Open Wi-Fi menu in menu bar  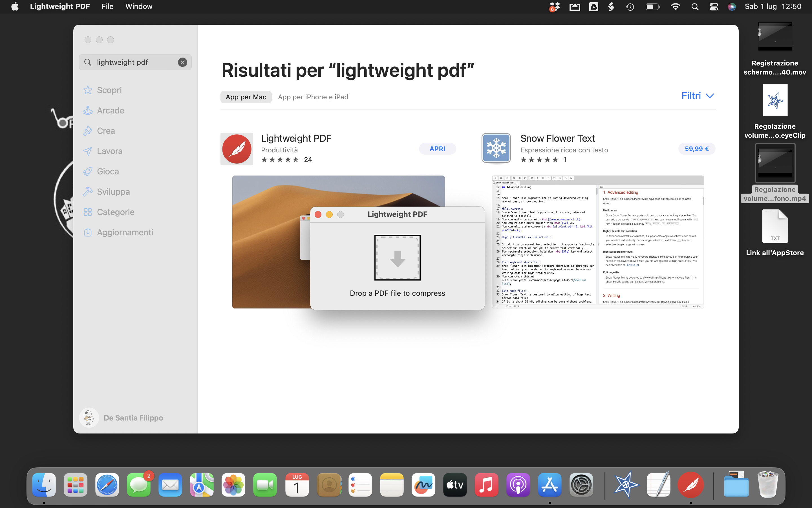(x=676, y=7)
